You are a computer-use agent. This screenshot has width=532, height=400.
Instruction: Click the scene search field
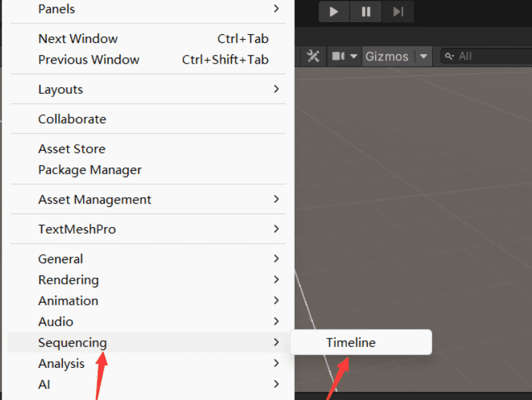[492, 56]
